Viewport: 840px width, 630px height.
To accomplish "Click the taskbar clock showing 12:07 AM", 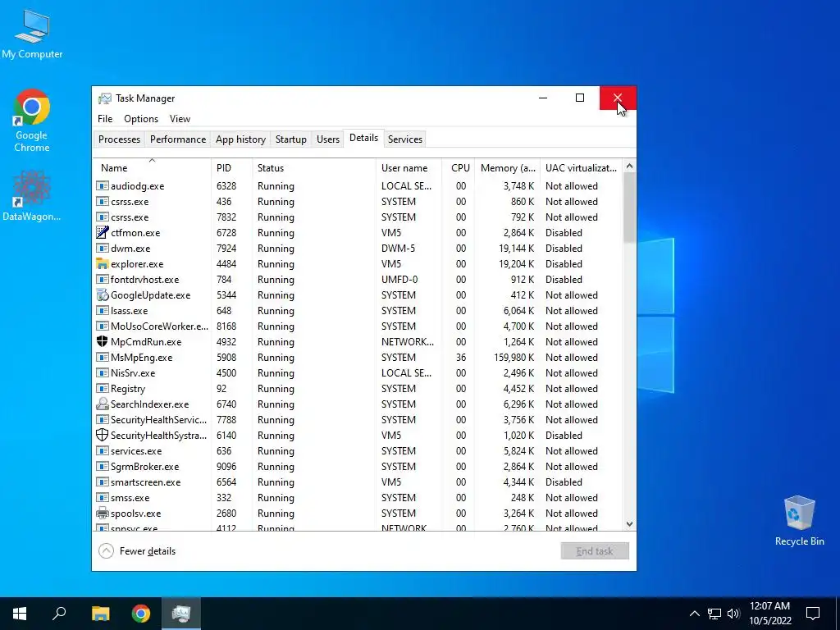I will (769, 614).
